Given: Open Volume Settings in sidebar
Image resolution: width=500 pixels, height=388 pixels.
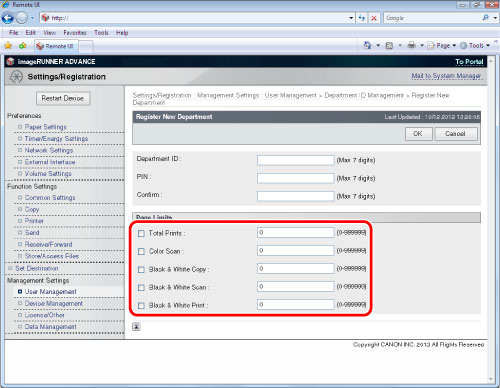Looking at the screenshot, I should click(48, 174).
